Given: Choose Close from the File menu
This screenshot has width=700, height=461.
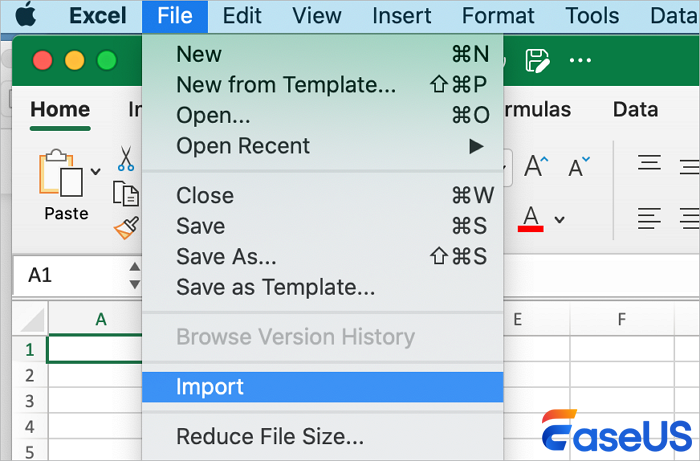Looking at the screenshot, I should click(x=323, y=195).
